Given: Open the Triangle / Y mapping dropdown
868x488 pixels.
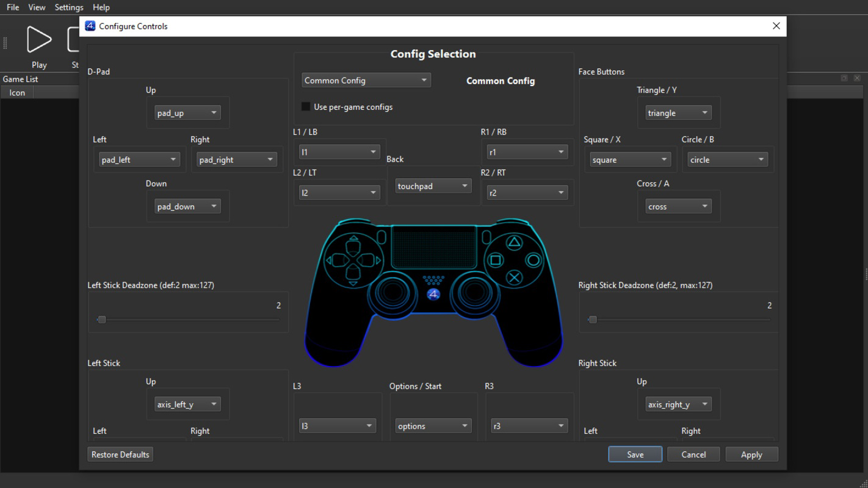Looking at the screenshot, I should (678, 113).
